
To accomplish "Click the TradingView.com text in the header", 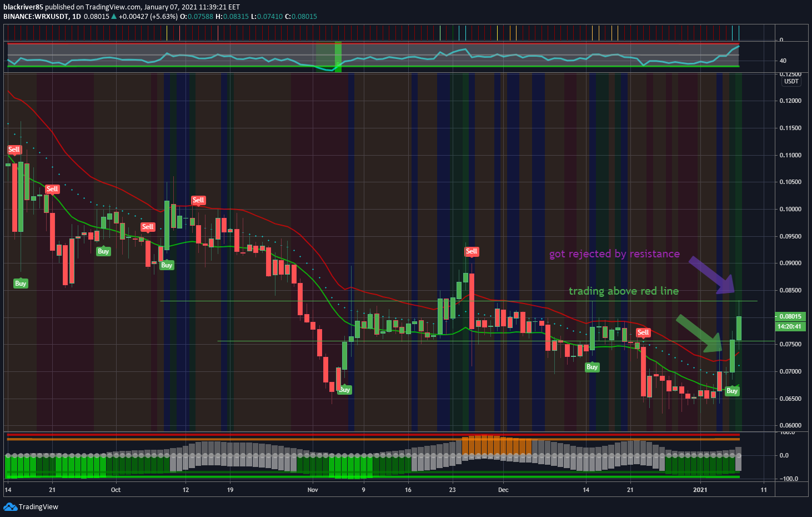I will 113,7.
